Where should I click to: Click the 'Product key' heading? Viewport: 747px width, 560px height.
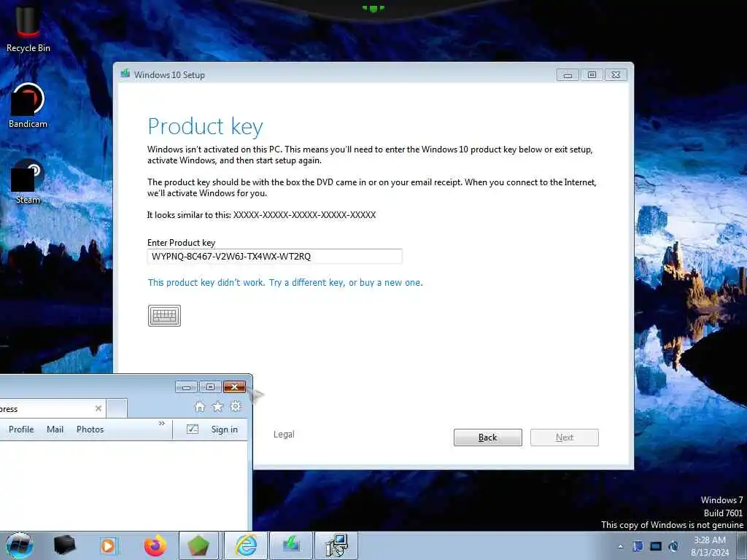click(x=205, y=127)
